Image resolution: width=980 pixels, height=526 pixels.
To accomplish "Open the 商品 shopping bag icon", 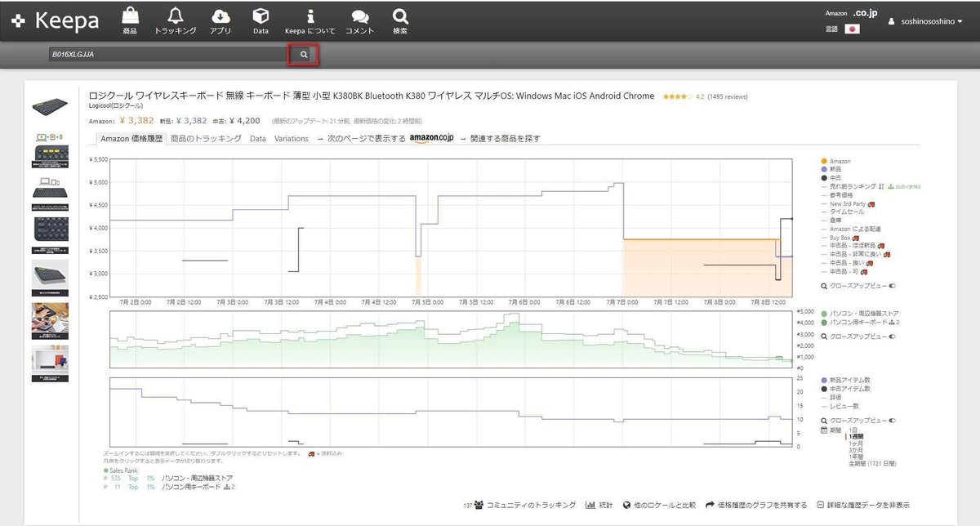I will click(x=130, y=16).
